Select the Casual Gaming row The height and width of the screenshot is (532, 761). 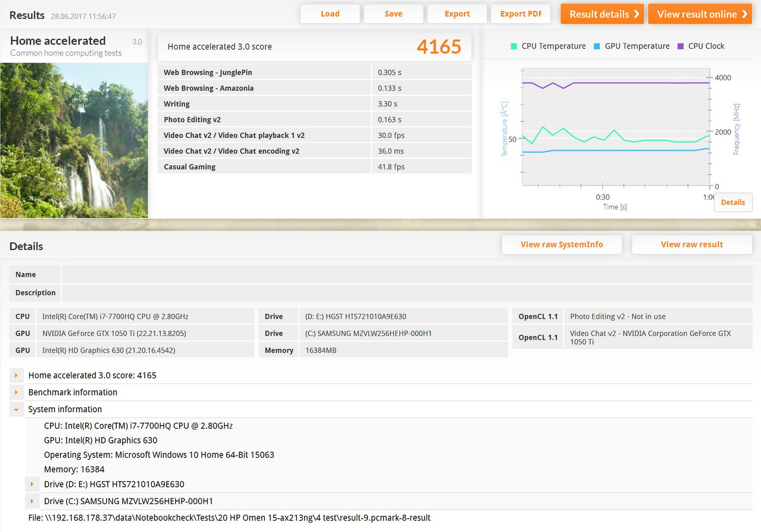pyautogui.click(x=314, y=167)
